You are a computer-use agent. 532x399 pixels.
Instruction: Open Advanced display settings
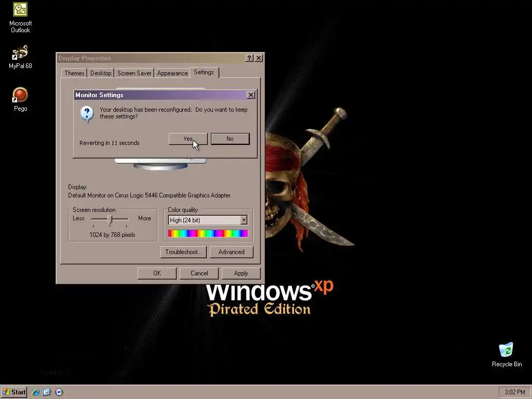point(231,252)
